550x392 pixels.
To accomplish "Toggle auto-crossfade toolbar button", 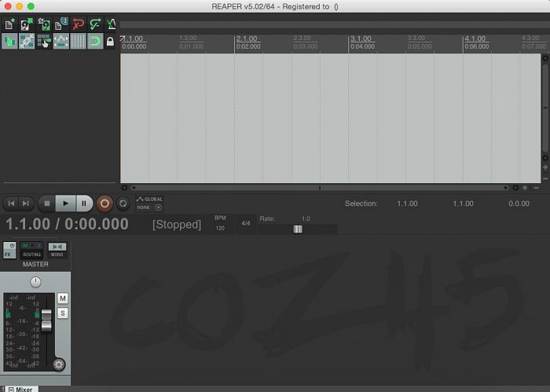I will pyautogui.click(x=9, y=42).
